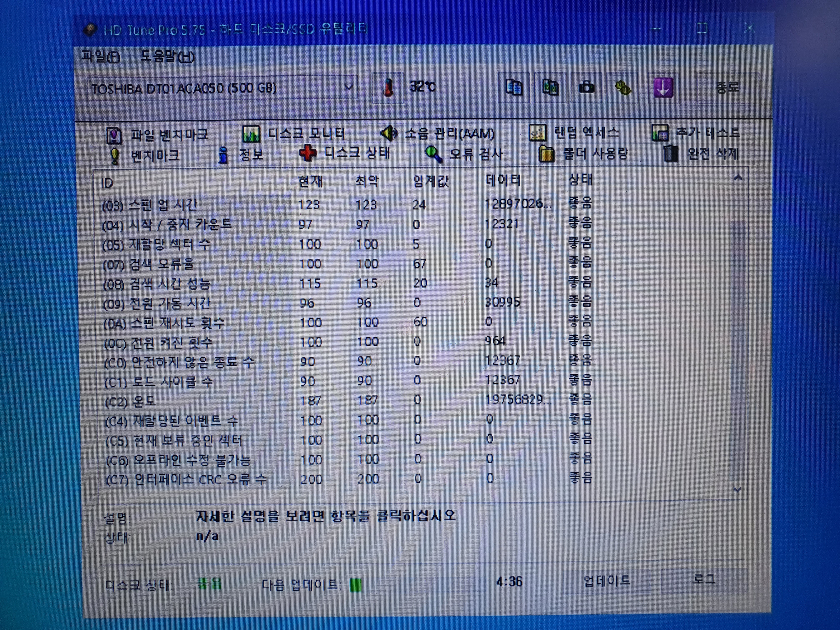Click the 12321 start/stop count value

tap(502, 224)
